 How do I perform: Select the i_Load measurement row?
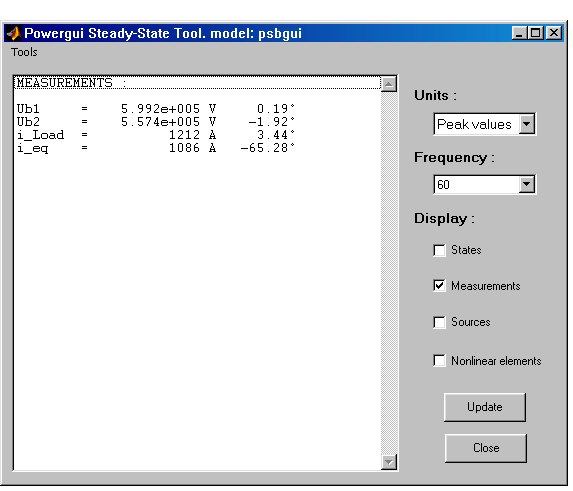(x=197, y=135)
